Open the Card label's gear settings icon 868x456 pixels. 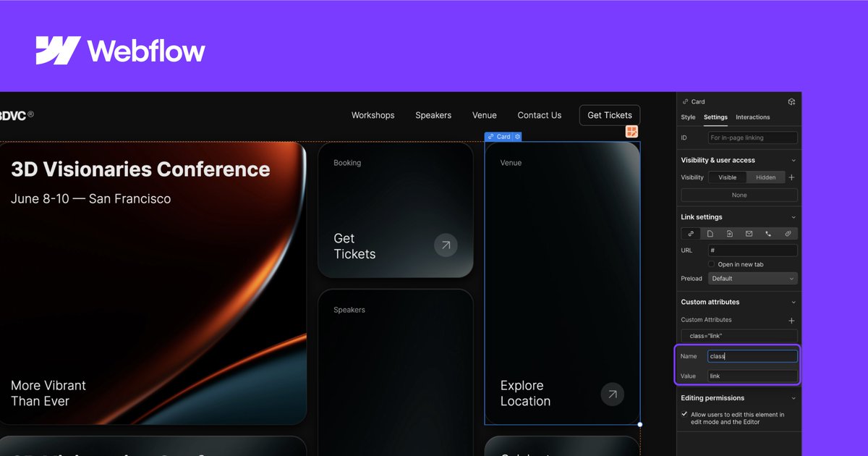tap(517, 137)
